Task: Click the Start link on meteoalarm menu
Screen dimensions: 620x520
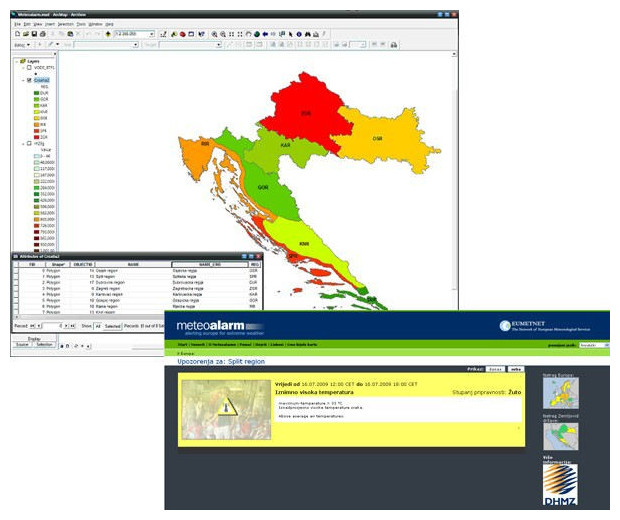Action: [x=182, y=344]
